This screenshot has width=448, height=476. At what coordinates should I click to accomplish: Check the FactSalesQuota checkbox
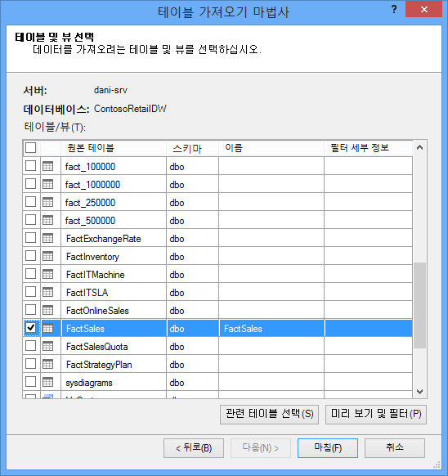click(30, 346)
